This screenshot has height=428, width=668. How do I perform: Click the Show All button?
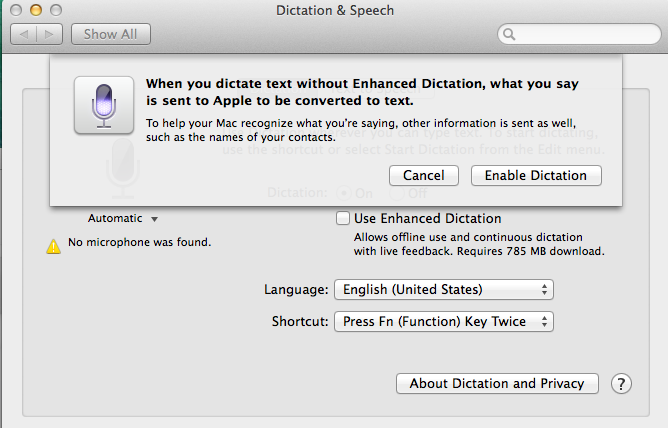point(111,34)
